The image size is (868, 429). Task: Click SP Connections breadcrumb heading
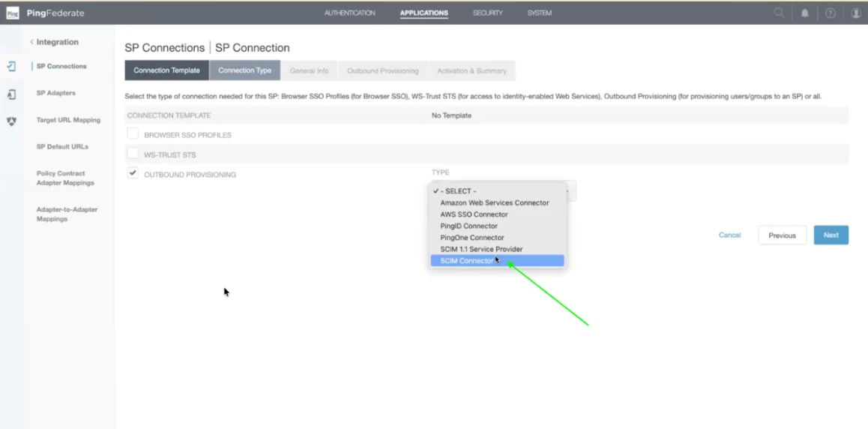pyautogui.click(x=164, y=47)
